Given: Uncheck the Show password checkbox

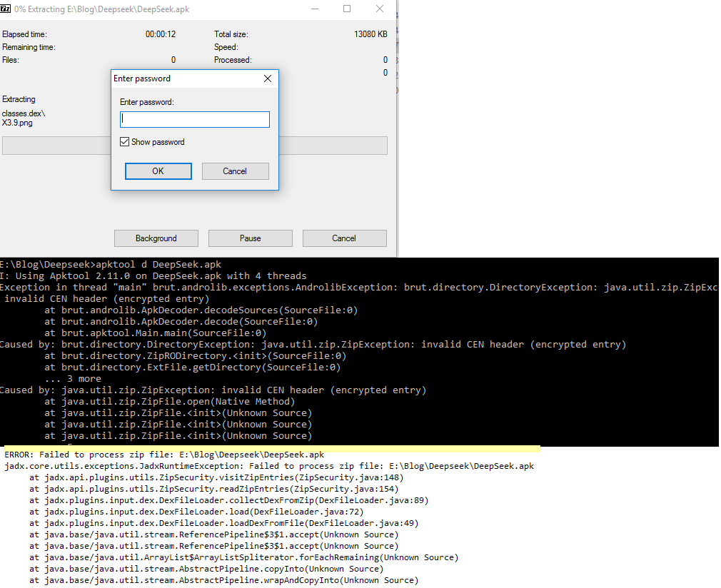Looking at the screenshot, I should [125, 142].
